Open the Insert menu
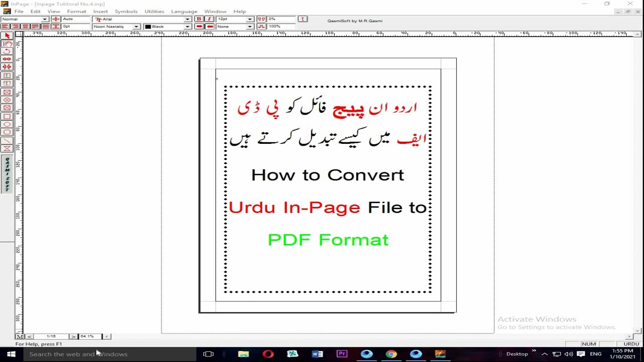 tap(100, 11)
